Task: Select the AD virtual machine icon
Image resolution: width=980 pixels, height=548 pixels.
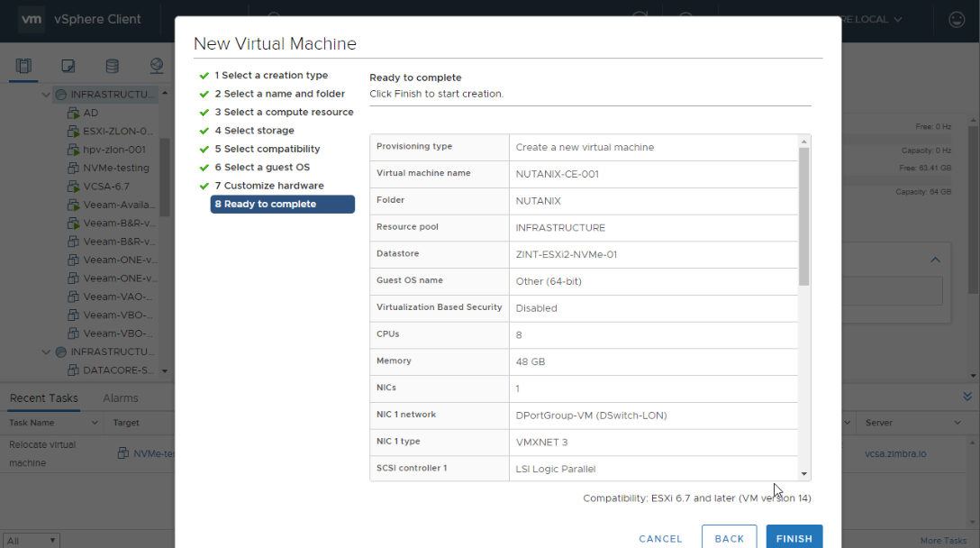Action: [73, 114]
